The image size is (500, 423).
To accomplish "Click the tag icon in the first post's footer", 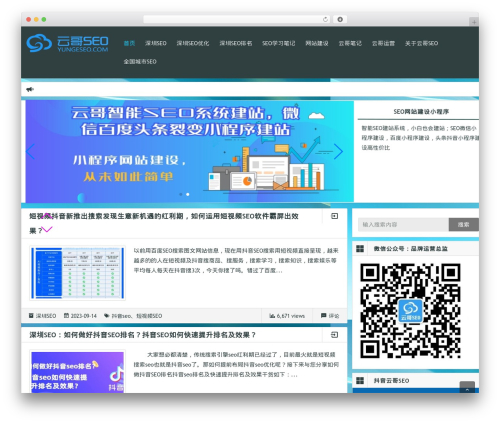I will [106, 315].
